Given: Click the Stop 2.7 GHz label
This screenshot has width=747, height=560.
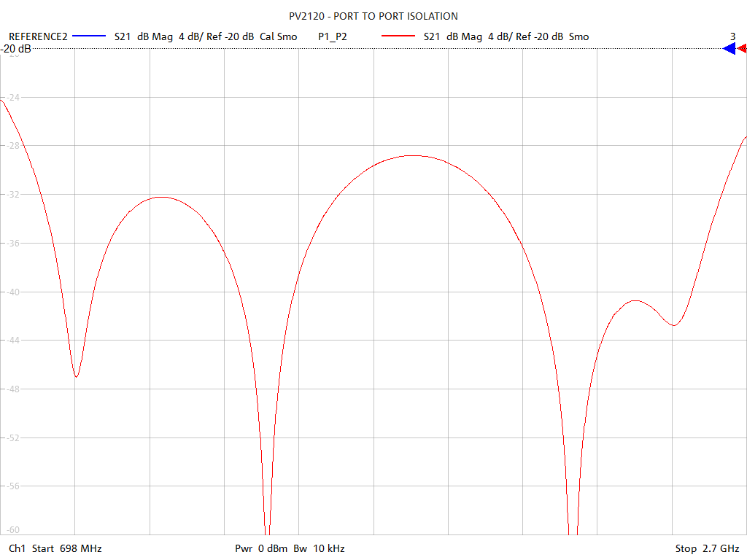Looking at the screenshot, I should [x=707, y=548].
